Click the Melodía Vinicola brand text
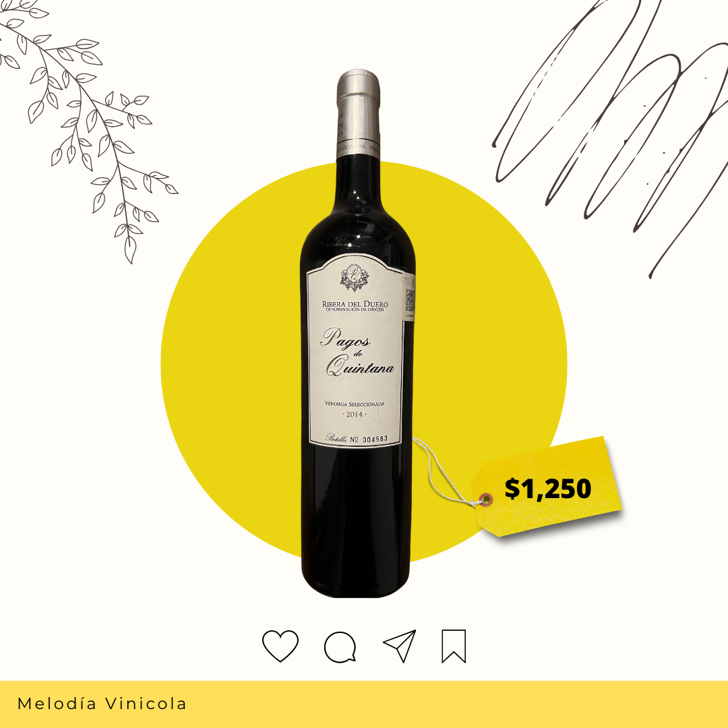 (x=102, y=703)
